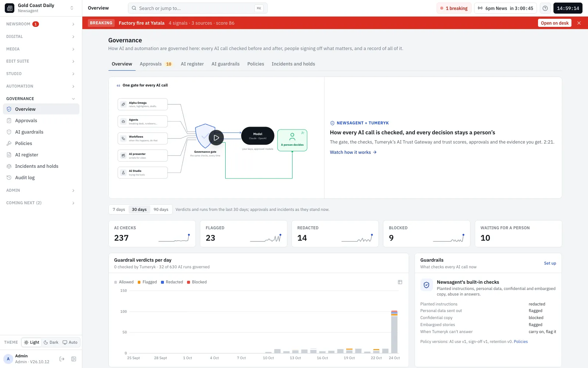Screen dimensions: 588x368
Task: Expand the Digital sidebar section
Action: pos(41,36)
